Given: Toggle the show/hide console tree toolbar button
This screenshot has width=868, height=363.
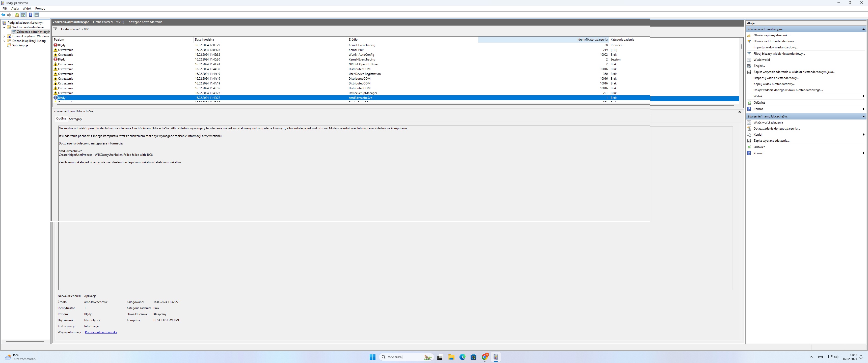Looking at the screenshot, I should pyautogui.click(x=23, y=15).
